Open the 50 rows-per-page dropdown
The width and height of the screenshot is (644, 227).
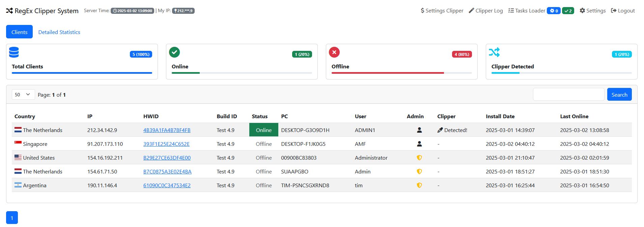click(x=23, y=95)
